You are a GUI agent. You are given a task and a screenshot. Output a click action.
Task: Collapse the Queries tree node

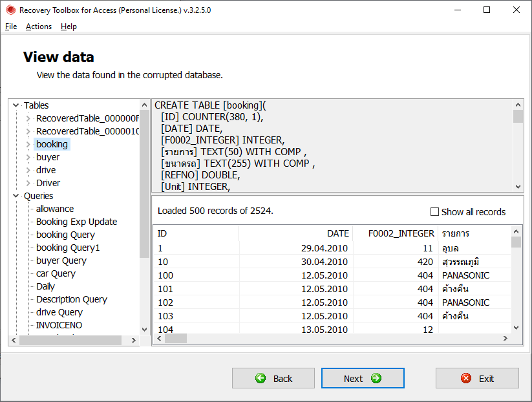pos(16,196)
